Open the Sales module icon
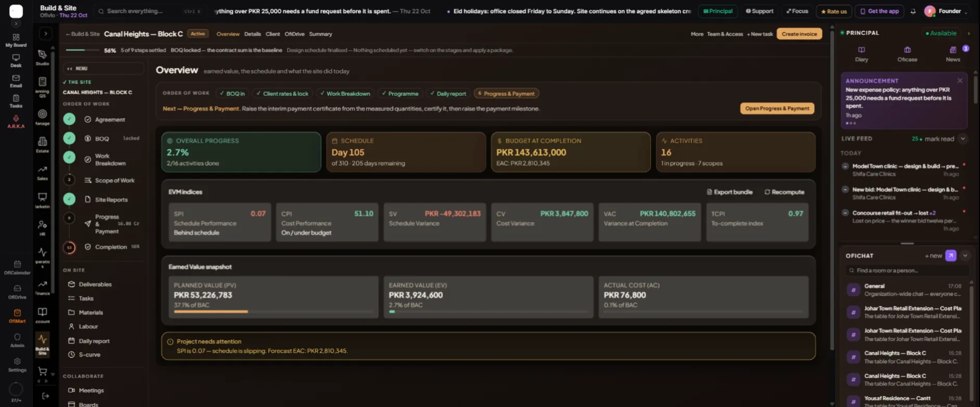The image size is (980, 407). click(42, 172)
